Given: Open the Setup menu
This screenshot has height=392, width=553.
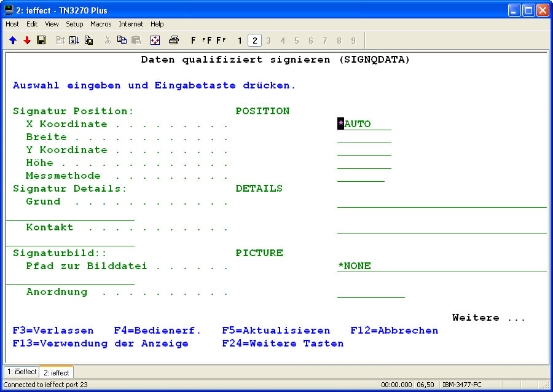Looking at the screenshot, I should 74,24.
